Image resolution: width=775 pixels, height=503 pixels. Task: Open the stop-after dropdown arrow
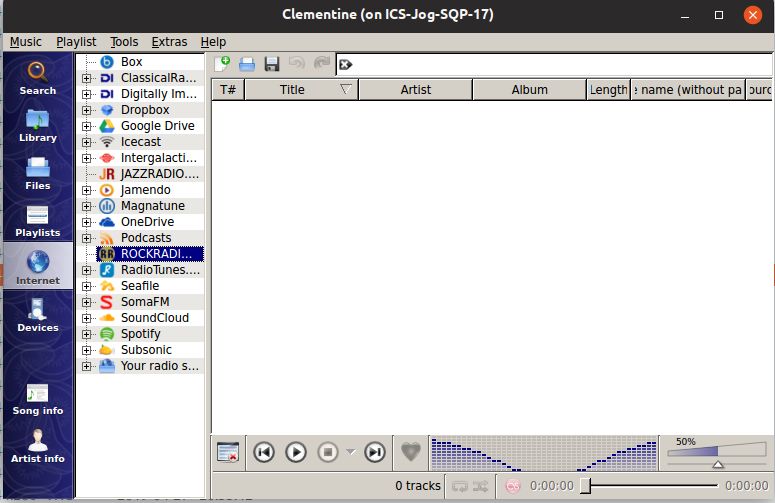click(x=350, y=452)
